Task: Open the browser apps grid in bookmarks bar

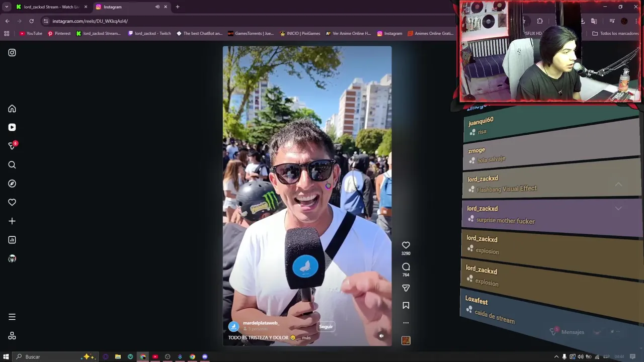Action: [x=7, y=34]
